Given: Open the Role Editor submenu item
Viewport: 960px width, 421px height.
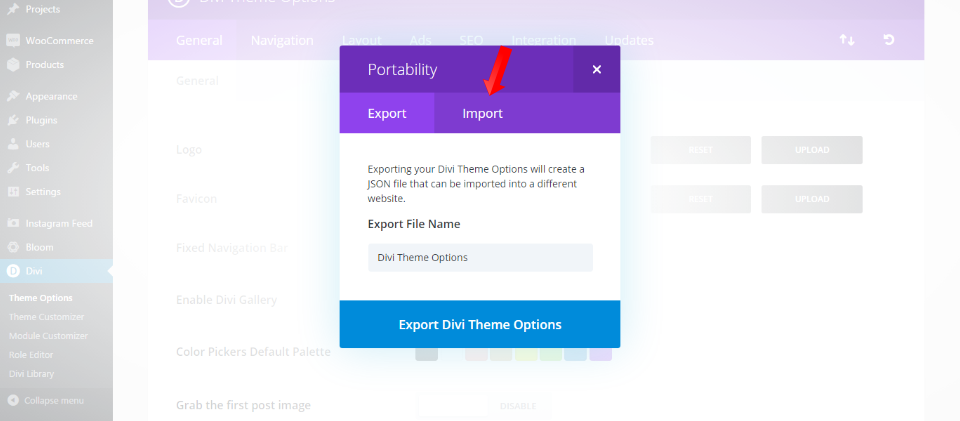Looking at the screenshot, I should click(x=32, y=355).
